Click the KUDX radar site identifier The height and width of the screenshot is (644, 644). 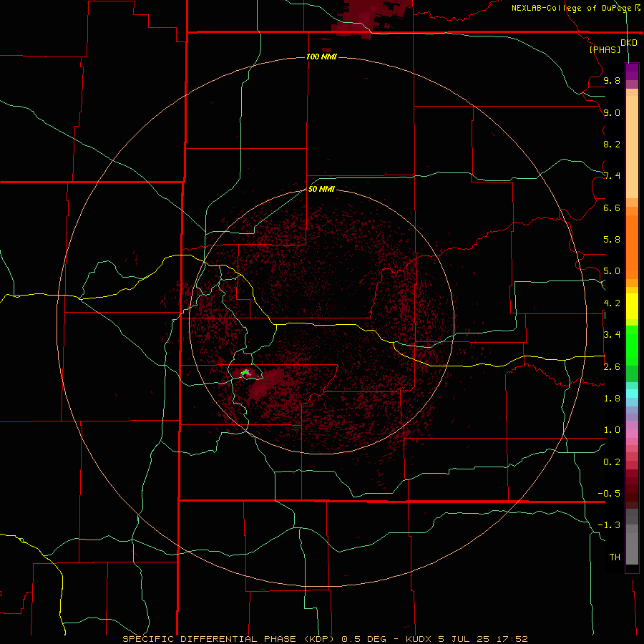(419, 639)
